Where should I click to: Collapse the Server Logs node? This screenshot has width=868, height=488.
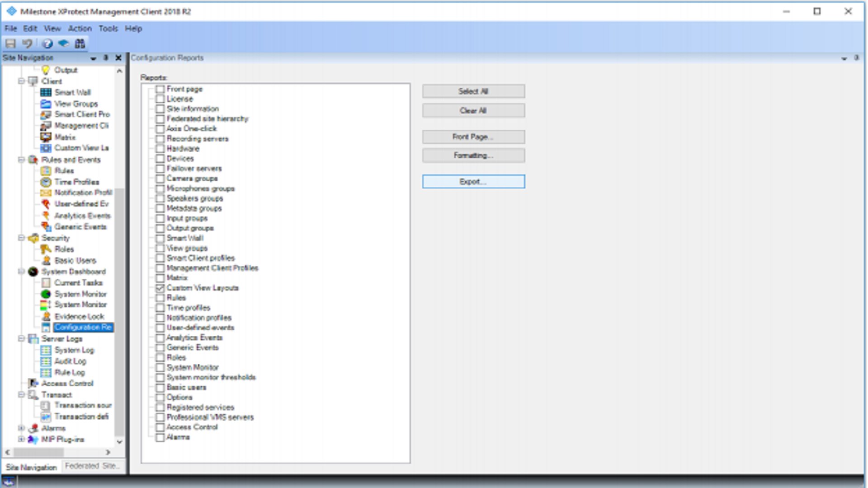[x=21, y=338]
